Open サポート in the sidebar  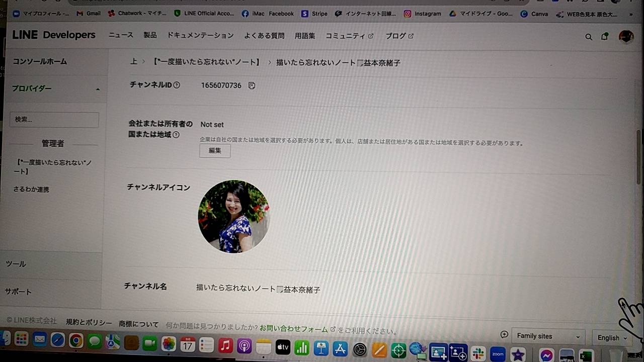click(x=19, y=292)
